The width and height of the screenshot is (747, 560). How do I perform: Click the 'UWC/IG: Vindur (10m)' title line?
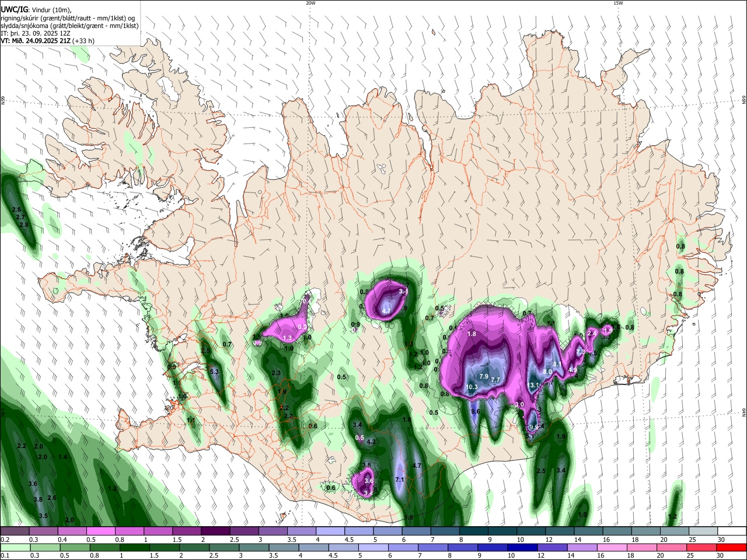[x=36, y=10]
